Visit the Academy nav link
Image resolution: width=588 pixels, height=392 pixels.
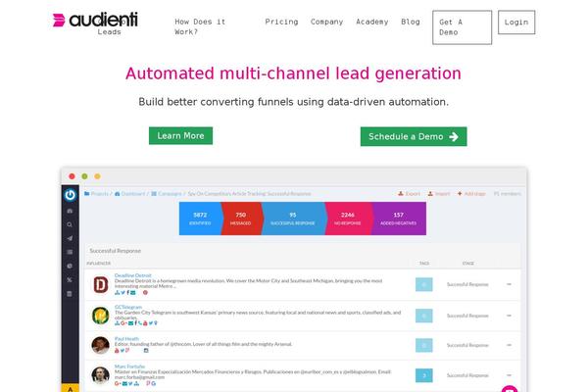[x=372, y=22]
